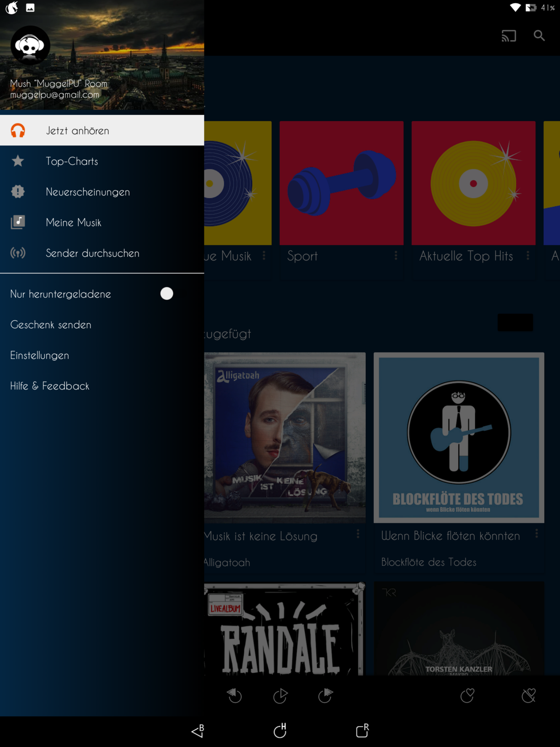Tap the music library icon beside Meine Musik
Viewport: 560px width, 747px height.
point(18,222)
